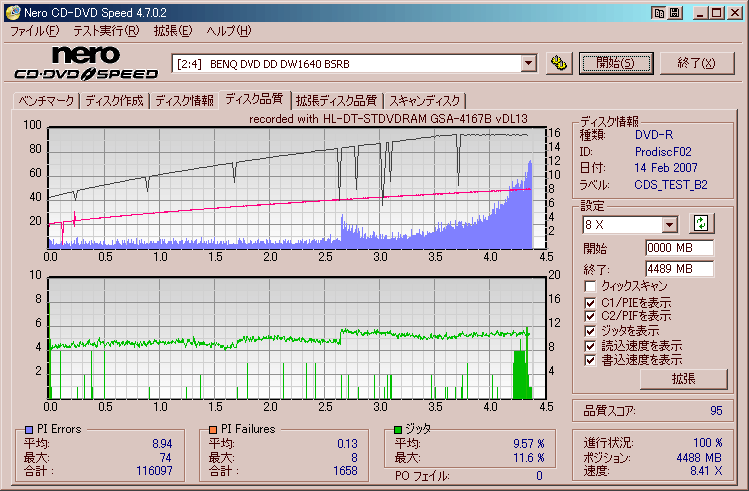Click the green ジッタ legend square
Screen dimensions: 749x491
398,429
